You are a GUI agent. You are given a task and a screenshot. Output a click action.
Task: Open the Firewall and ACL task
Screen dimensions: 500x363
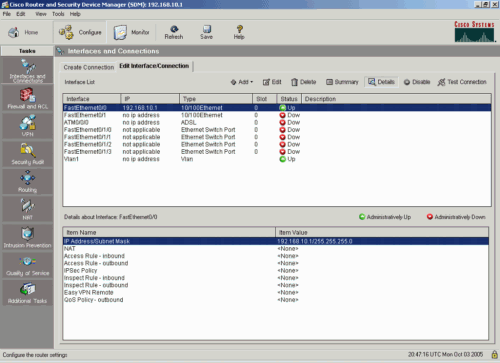point(28,99)
